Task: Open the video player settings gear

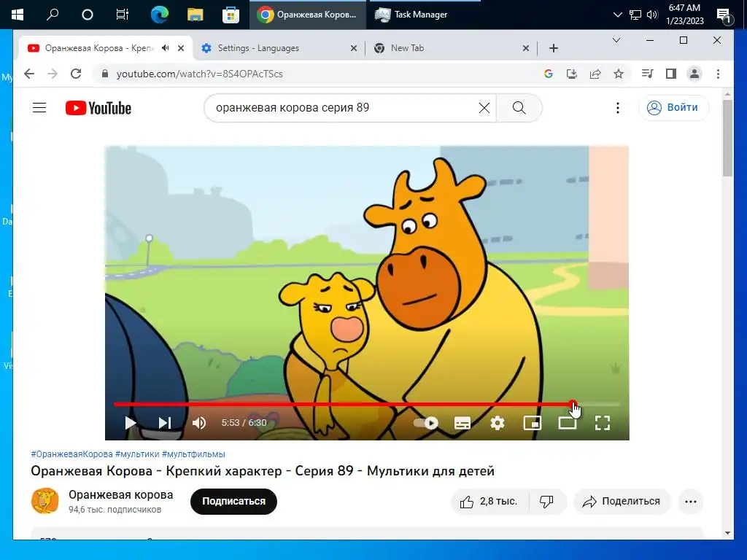Action: click(498, 423)
